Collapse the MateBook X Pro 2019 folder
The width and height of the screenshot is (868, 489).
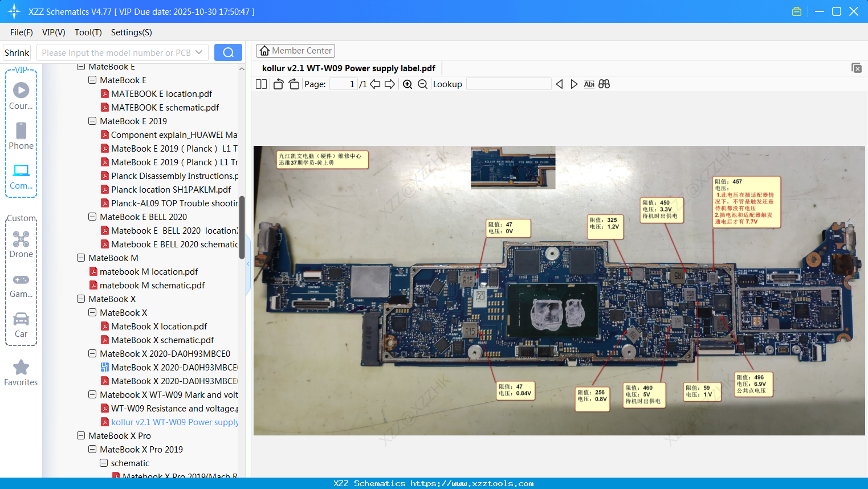(92, 450)
